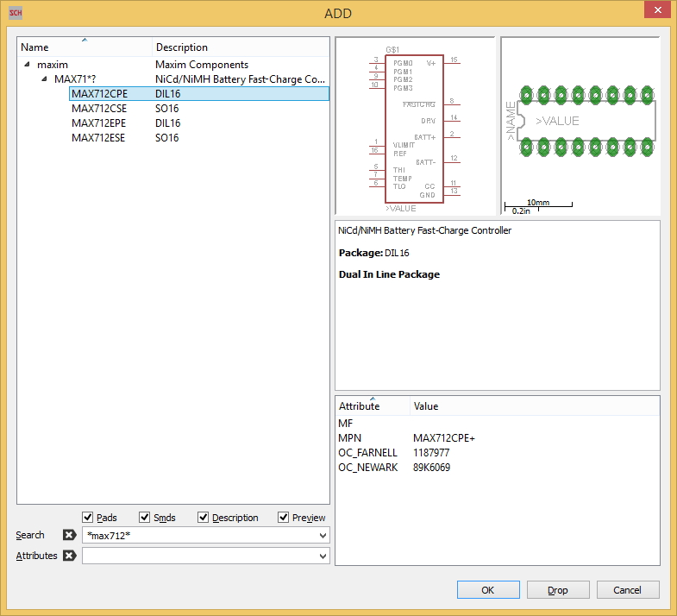This screenshot has width=677, height=616.
Task: Toggle the Pads checkbox
Action: click(x=87, y=517)
